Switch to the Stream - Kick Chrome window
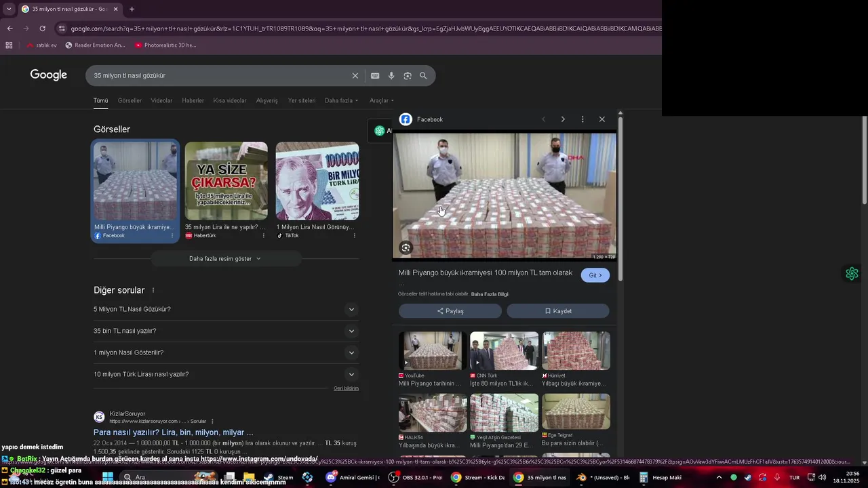Viewport: 868px width, 488px height. tap(477, 477)
